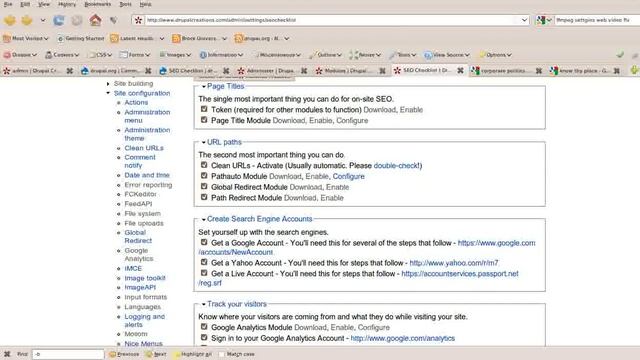The height and width of the screenshot is (360, 640).
Task: Click the site favicon in the address bar
Action: 138,20
